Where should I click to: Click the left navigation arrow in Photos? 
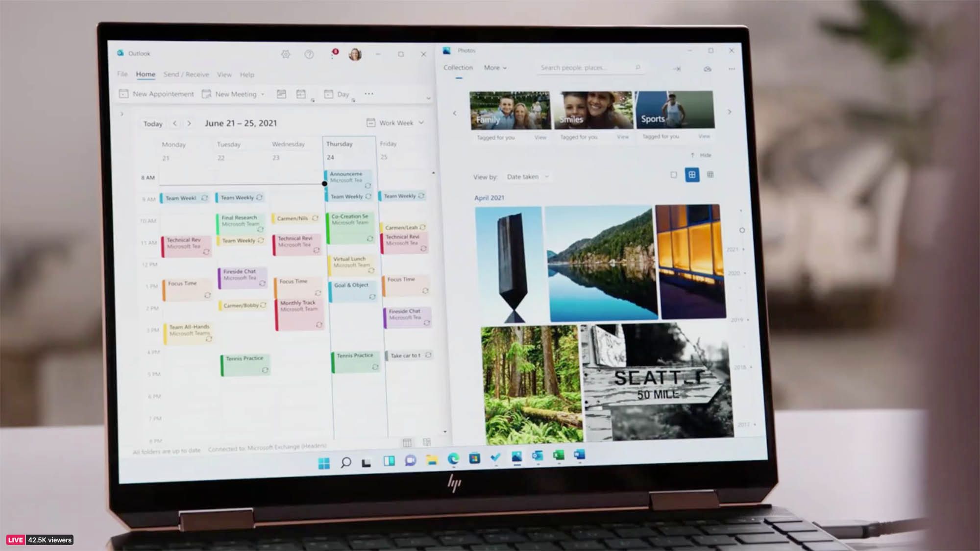(x=455, y=113)
